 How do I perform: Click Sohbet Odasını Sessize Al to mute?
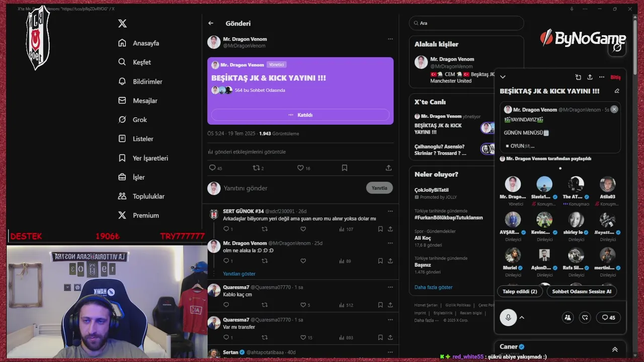582,291
